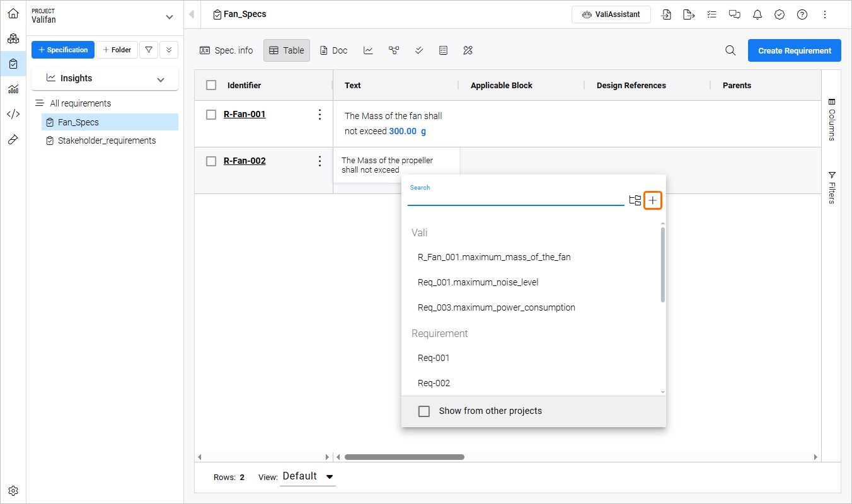
Task: Expand the Valifan project selector
Action: 168,17
